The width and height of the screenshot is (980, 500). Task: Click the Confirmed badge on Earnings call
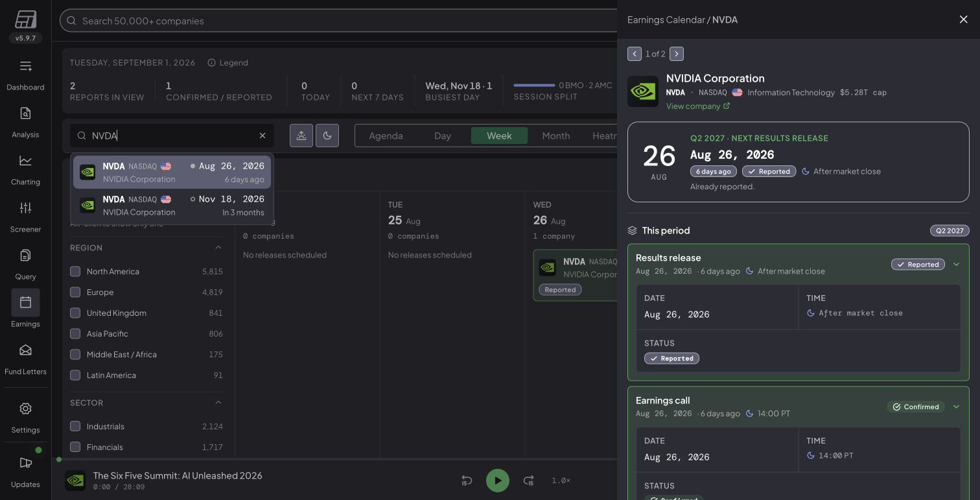click(x=916, y=407)
